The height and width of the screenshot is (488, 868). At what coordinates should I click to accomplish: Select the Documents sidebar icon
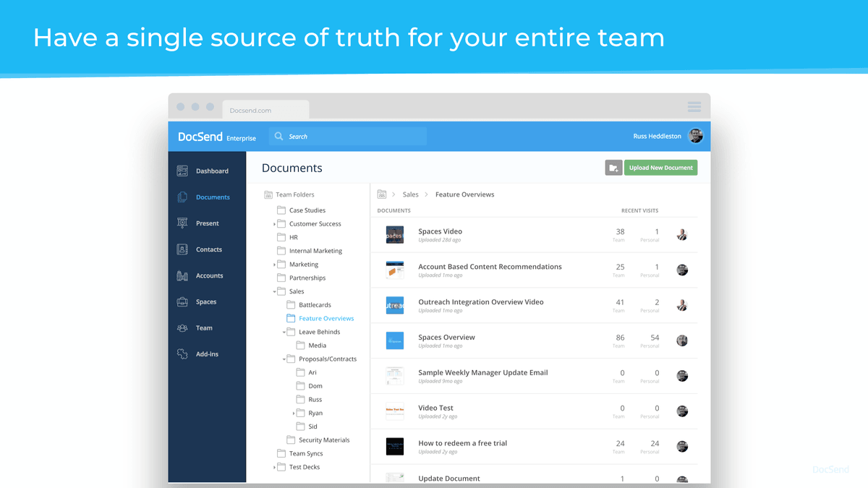[182, 197]
